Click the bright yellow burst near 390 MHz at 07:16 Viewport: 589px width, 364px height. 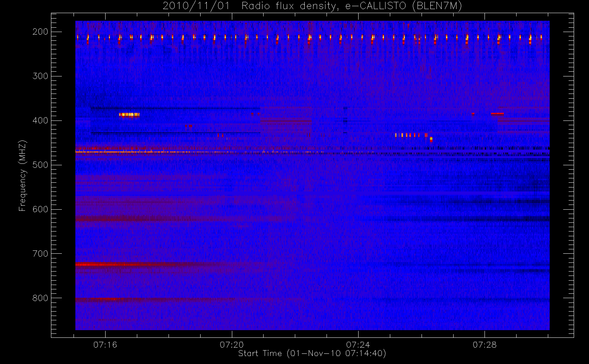(129, 115)
